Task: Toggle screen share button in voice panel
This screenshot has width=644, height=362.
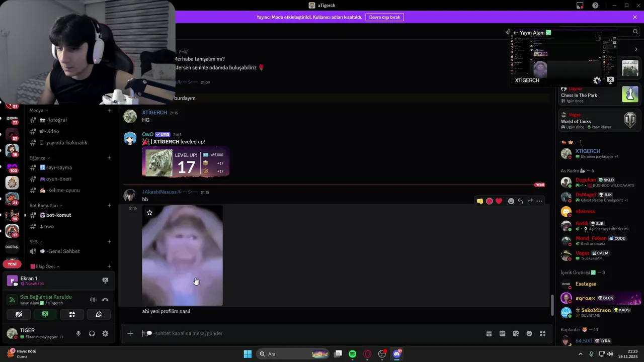Action: [45, 314]
